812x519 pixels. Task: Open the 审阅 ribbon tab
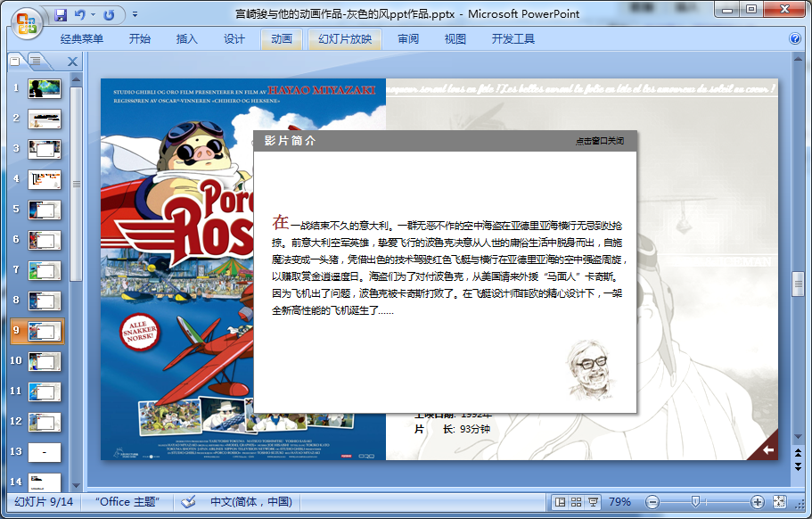pyautogui.click(x=408, y=39)
